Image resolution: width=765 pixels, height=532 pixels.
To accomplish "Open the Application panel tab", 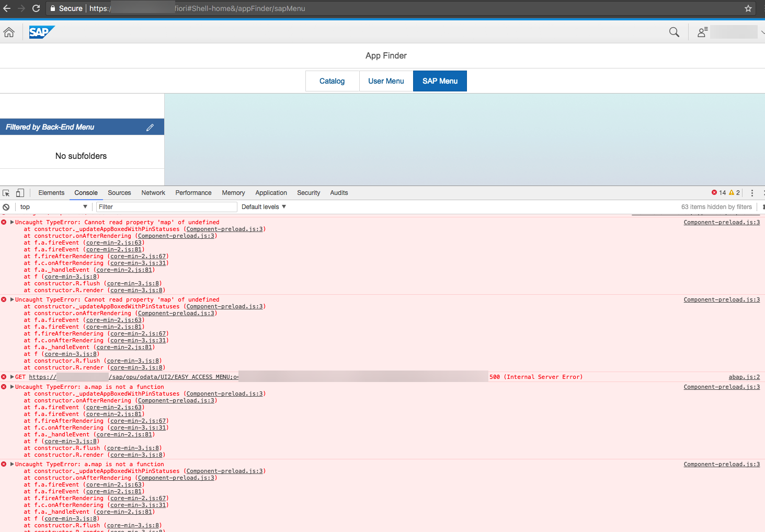I will 271,193.
